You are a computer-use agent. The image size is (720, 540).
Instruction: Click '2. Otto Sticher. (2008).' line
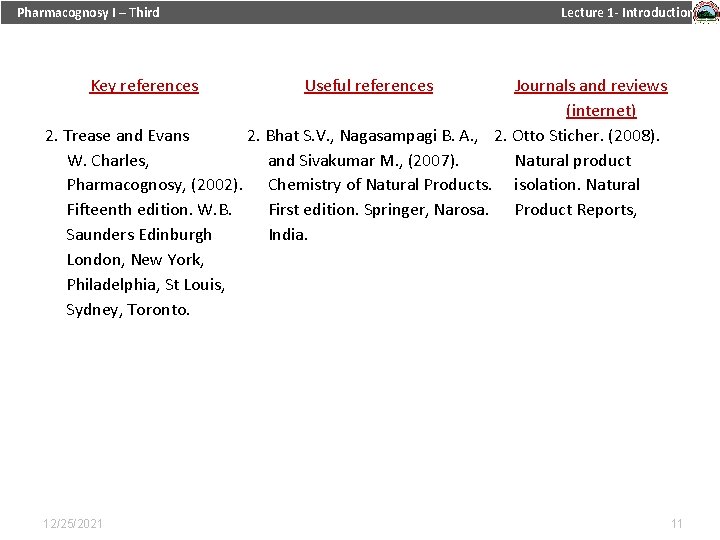(577, 136)
